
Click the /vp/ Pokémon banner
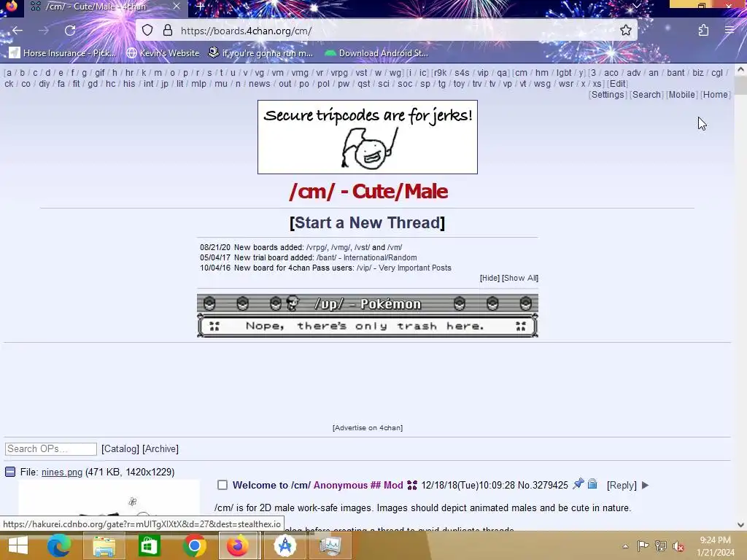pos(368,315)
